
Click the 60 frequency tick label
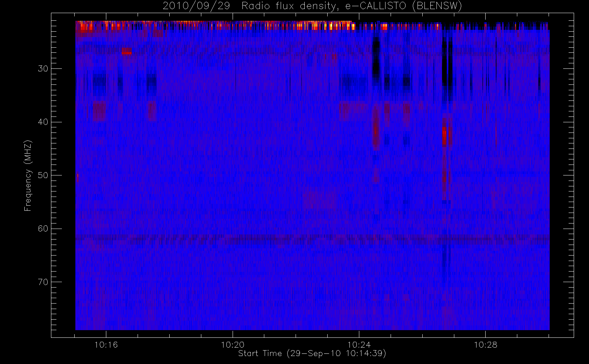pyautogui.click(x=43, y=229)
